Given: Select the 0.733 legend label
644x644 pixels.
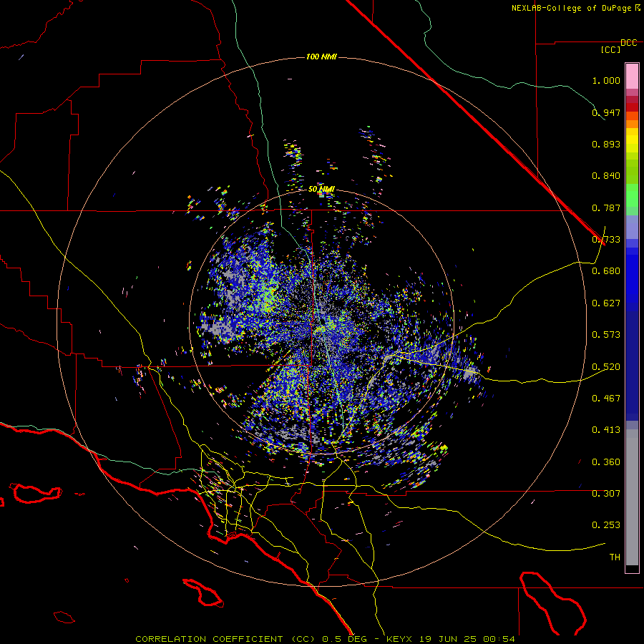Looking at the screenshot, I should click(x=606, y=240).
